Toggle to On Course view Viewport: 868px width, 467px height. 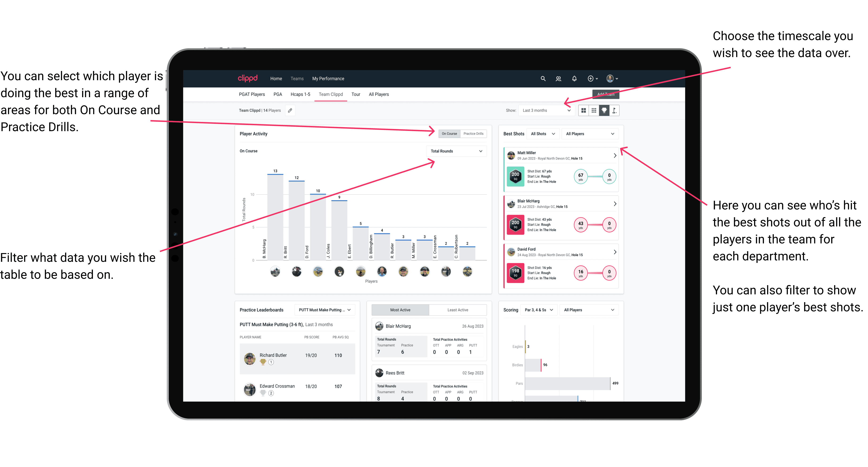[x=450, y=133]
